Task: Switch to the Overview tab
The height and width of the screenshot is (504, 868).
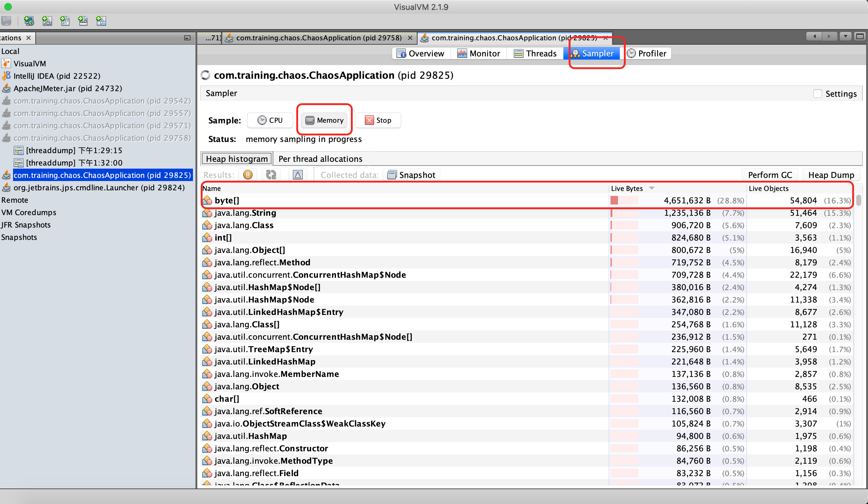Action: coord(421,53)
